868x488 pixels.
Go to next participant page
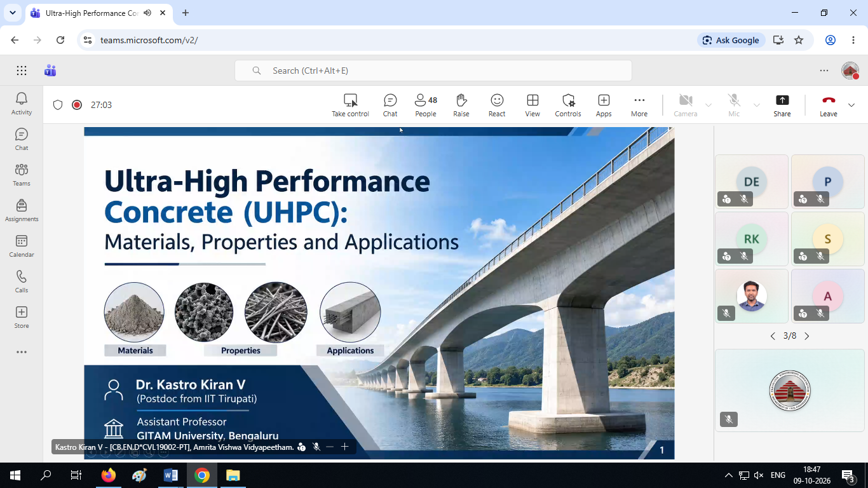pos(807,336)
